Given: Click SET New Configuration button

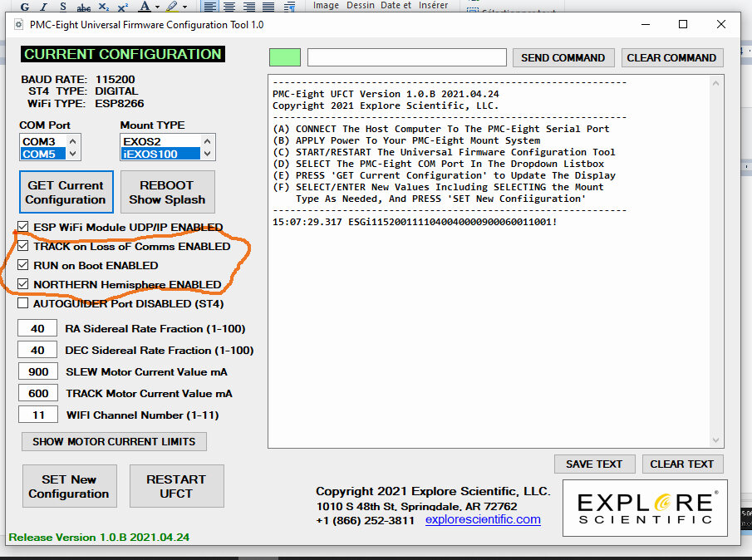Looking at the screenshot, I should [x=70, y=486].
